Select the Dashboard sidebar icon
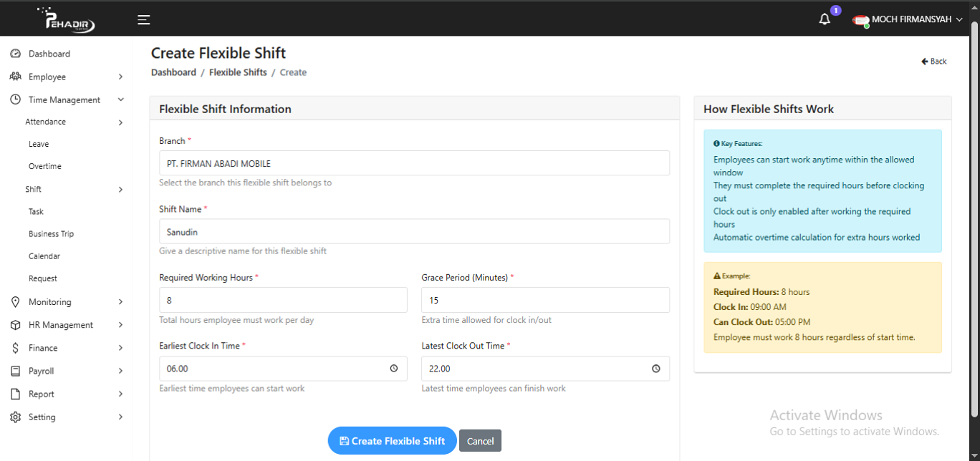Image resolution: width=980 pixels, height=461 pixels. [x=15, y=53]
